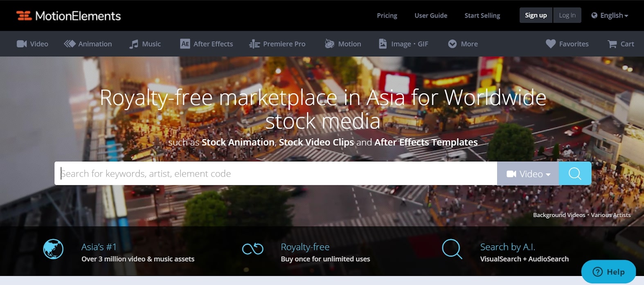This screenshot has width=644, height=285.
Task: Click the Stock Video Clips link
Action: tap(316, 142)
